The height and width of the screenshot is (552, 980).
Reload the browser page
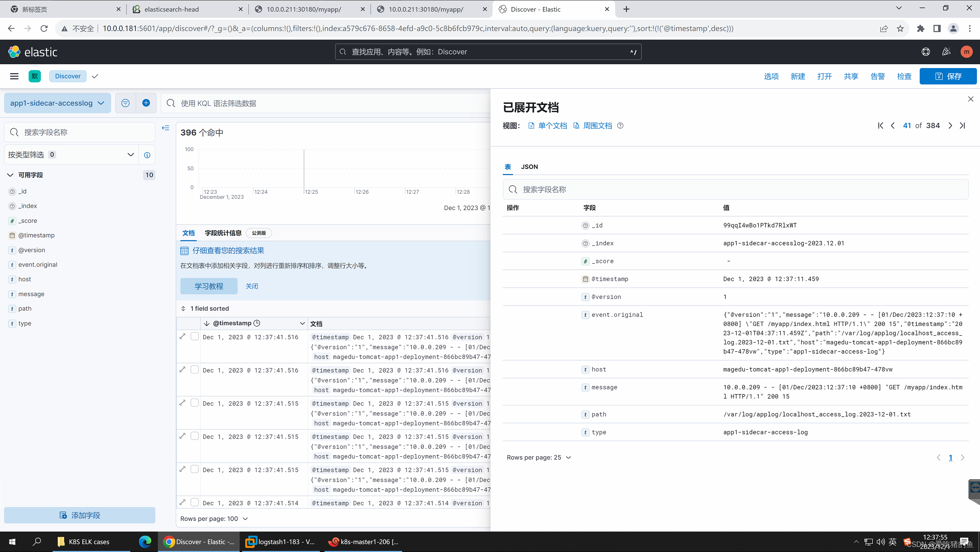click(x=44, y=28)
